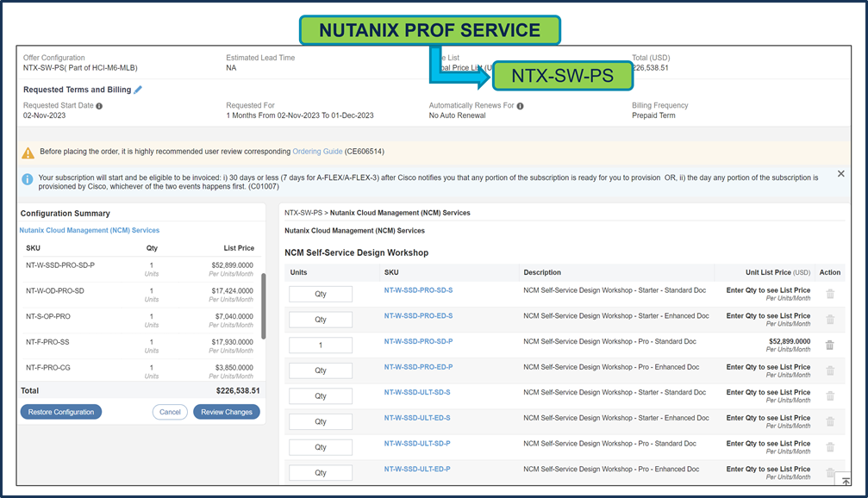Dismiss the subscription info banner

(x=841, y=174)
